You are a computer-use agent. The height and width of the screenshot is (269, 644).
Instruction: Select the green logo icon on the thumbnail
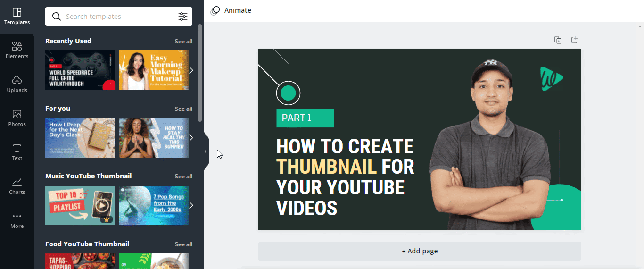pos(551,78)
